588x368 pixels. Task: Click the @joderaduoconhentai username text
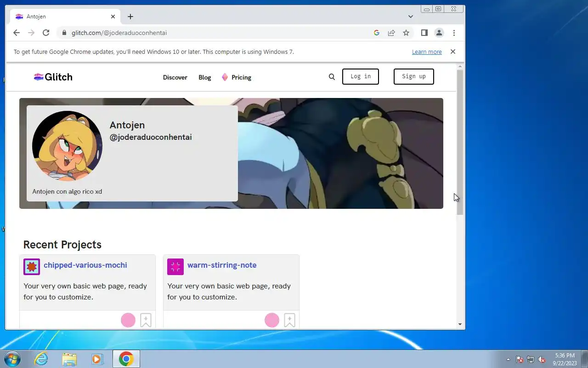click(x=151, y=137)
